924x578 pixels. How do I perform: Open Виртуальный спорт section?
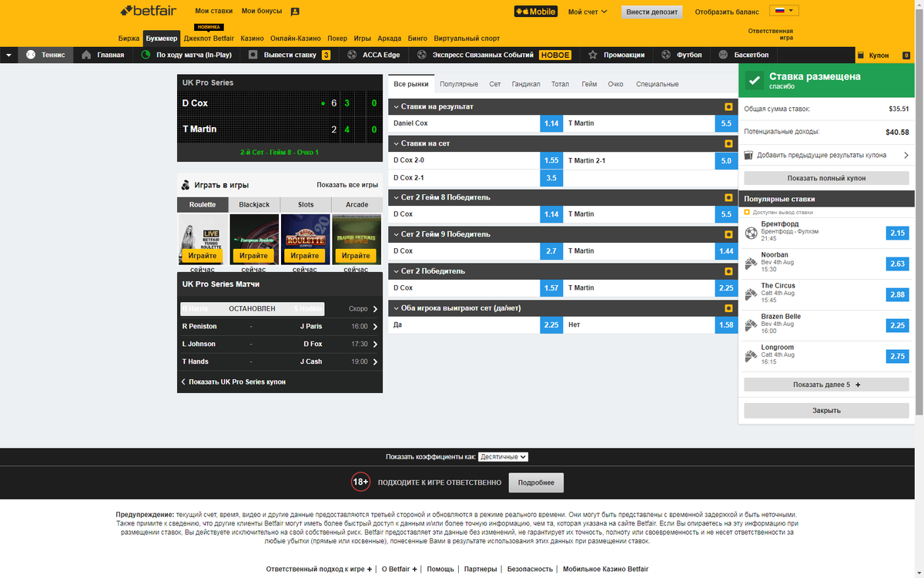467,38
